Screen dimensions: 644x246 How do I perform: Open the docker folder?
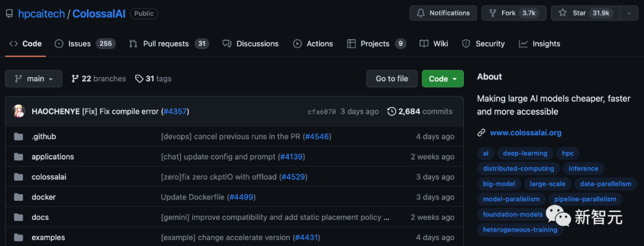[x=44, y=197]
